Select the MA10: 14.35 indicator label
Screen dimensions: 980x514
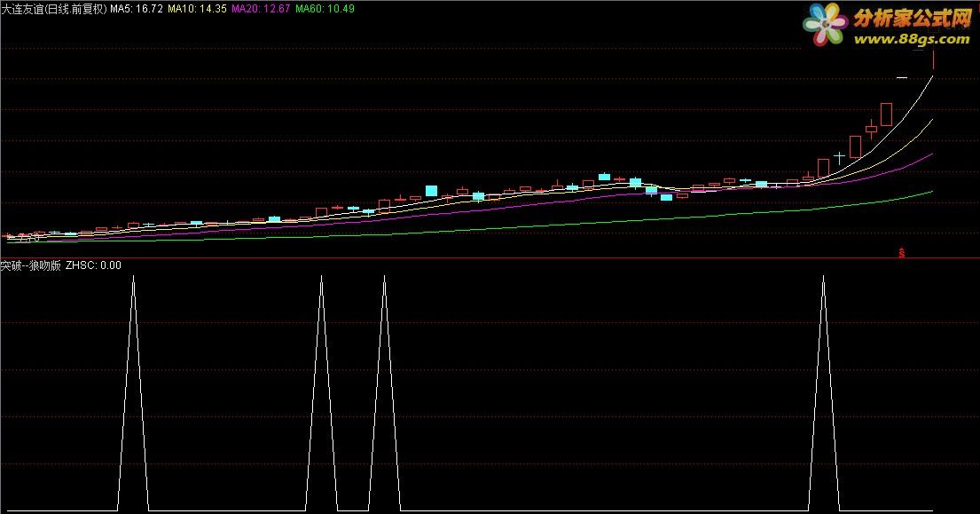(x=197, y=9)
